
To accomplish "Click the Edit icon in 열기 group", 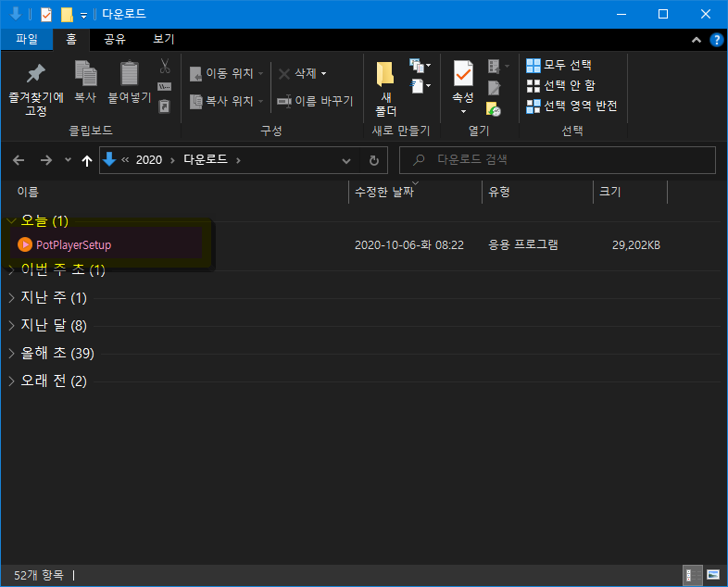I will [x=494, y=88].
